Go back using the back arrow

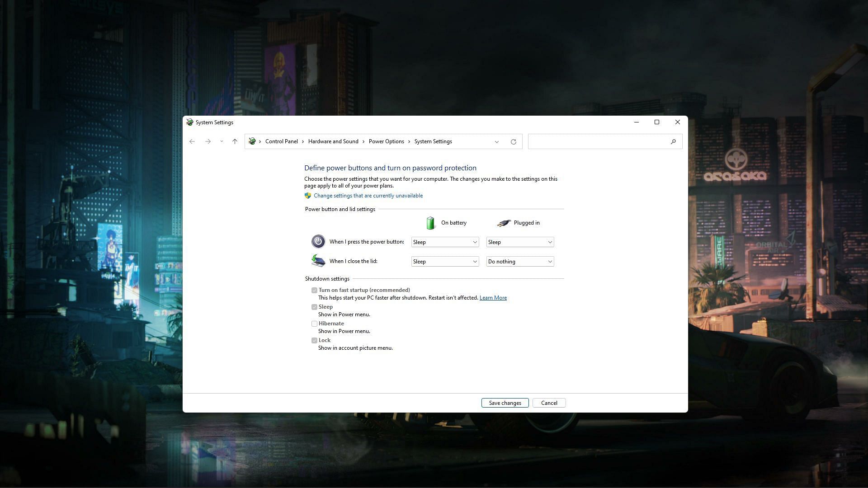pos(192,141)
